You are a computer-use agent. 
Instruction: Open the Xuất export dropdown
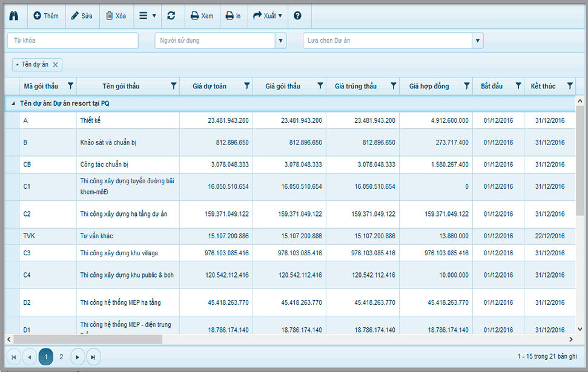pyautogui.click(x=268, y=16)
